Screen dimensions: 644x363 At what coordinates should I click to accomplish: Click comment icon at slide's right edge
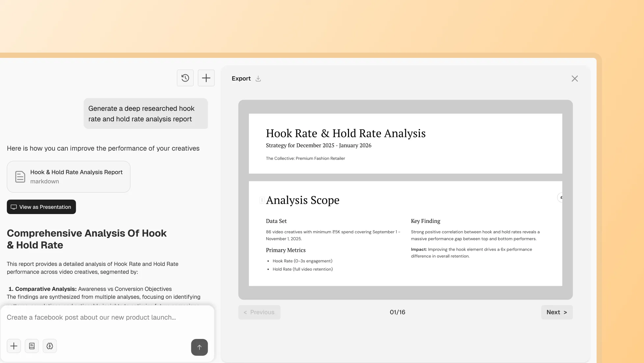tap(561, 198)
